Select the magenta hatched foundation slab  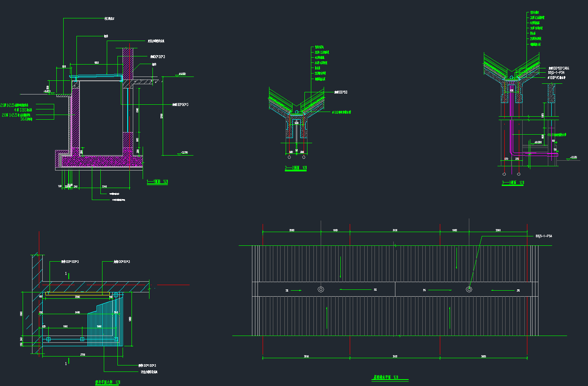102,161
